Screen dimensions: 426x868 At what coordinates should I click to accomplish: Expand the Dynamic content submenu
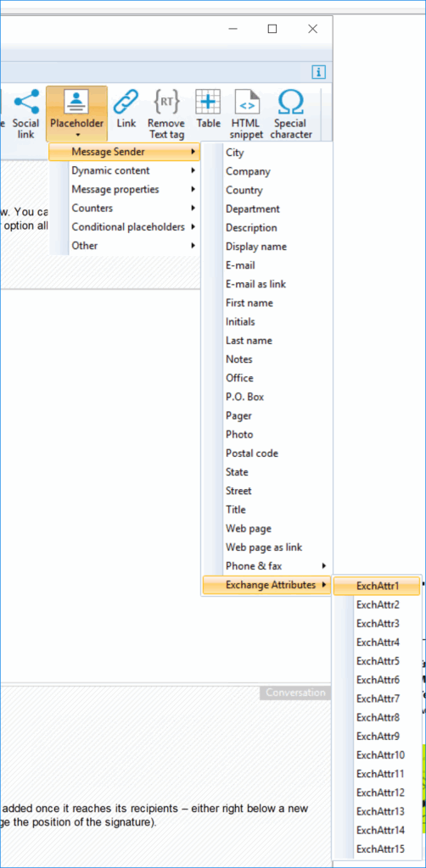pyautogui.click(x=124, y=170)
